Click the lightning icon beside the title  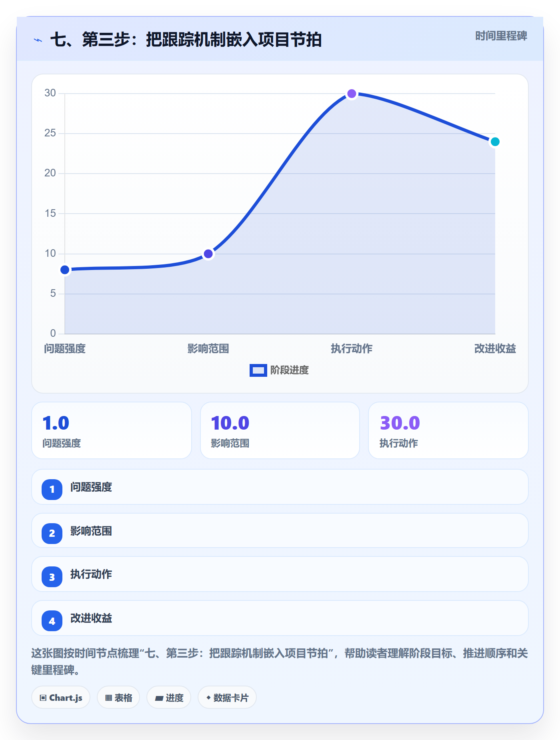38,40
